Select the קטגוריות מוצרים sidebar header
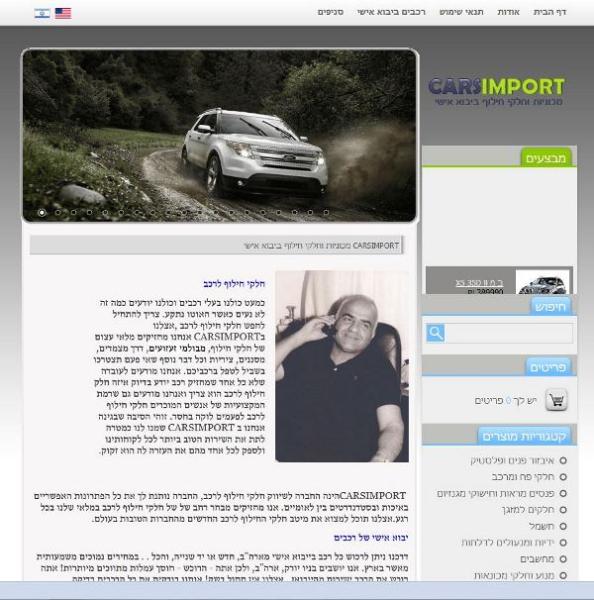Image resolution: width=594 pixels, height=600 pixels. tap(524, 436)
